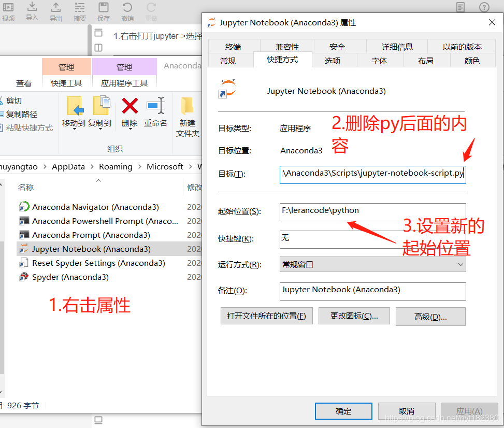Switch to the 选项 tab
Viewport: 504px width, 428px height.
(333, 61)
